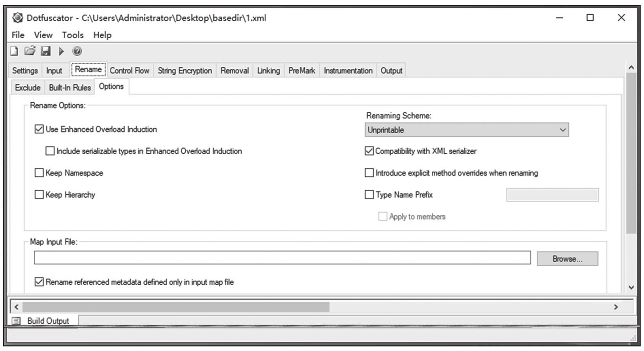Toggle the Apply to members checkbox
The width and height of the screenshot is (644, 351).
383,216
